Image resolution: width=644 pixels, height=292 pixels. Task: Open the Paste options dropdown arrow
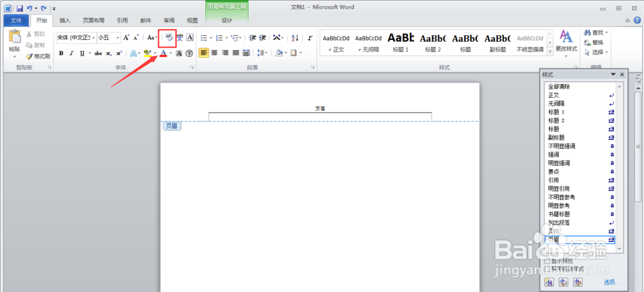(x=14, y=57)
